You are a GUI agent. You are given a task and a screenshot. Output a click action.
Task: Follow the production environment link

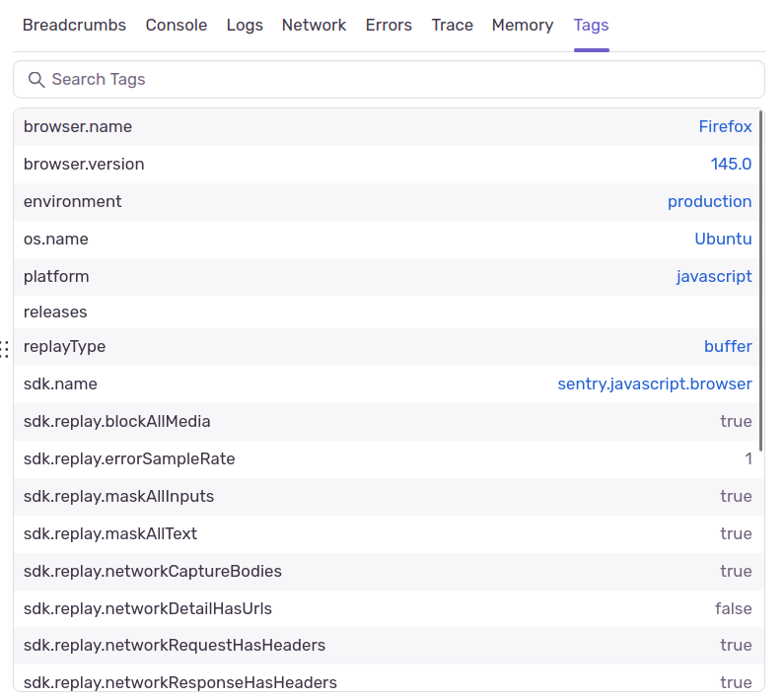tap(709, 202)
